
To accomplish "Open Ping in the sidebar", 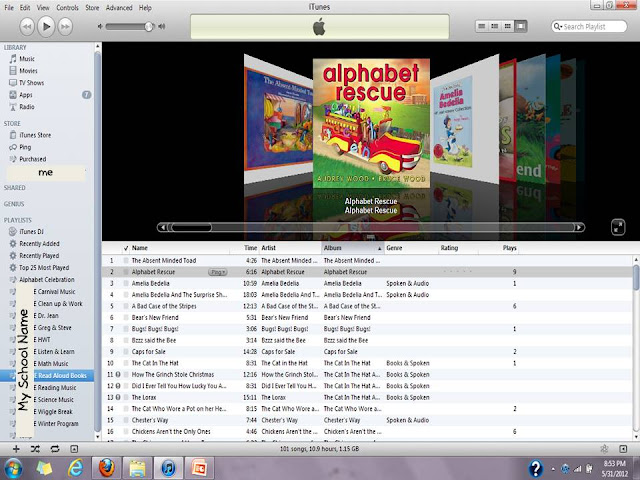I will coord(25,147).
